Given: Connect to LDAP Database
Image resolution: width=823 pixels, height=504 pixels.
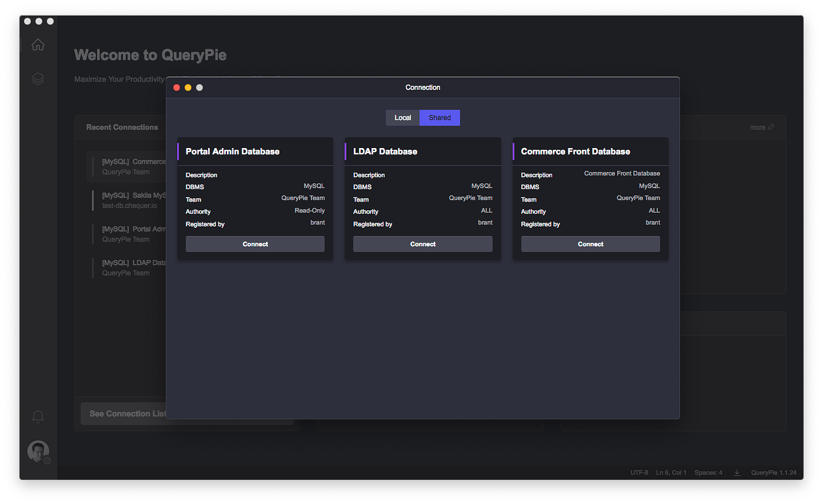Looking at the screenshot, I should (x=423, y=244).
